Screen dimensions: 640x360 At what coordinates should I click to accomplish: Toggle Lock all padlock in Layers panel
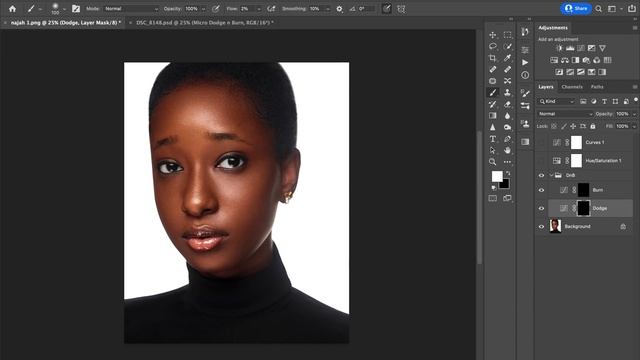593,127
